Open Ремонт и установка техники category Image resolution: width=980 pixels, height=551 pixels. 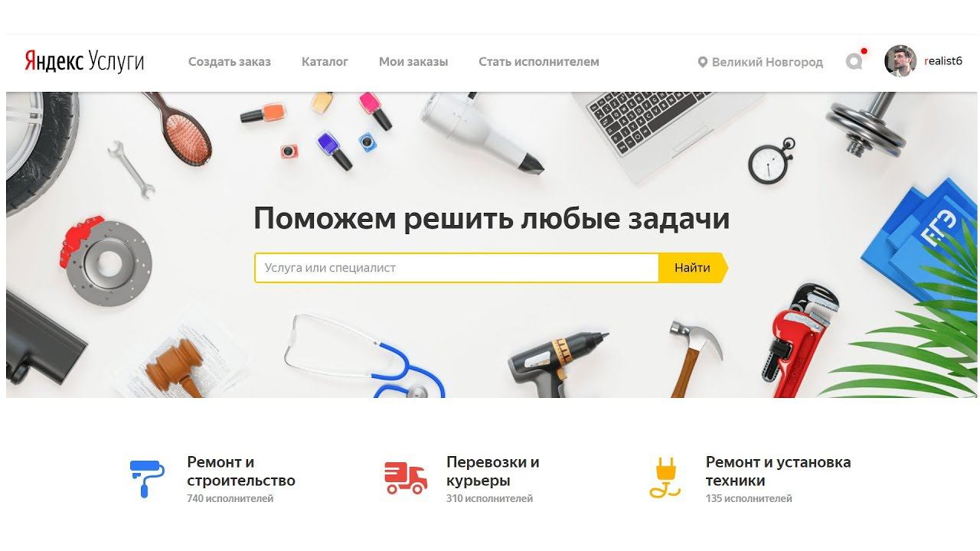coord(778,471)
